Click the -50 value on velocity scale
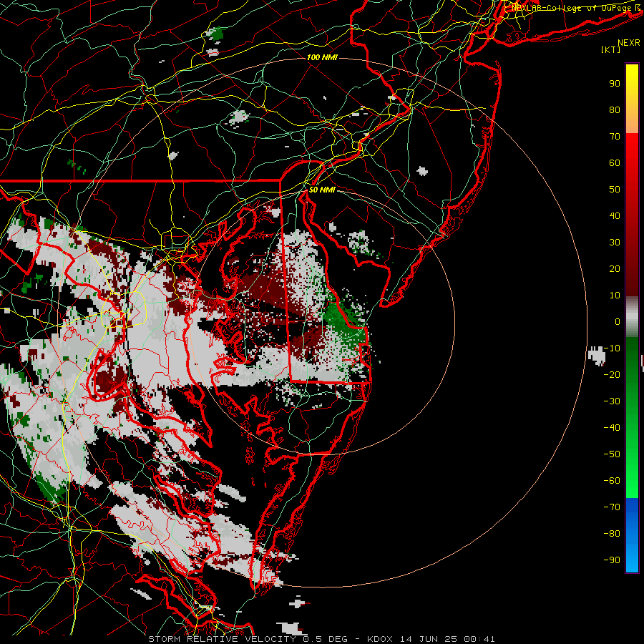Image resolution: width=644 pixels, height=644 pixels. point(612,454)
